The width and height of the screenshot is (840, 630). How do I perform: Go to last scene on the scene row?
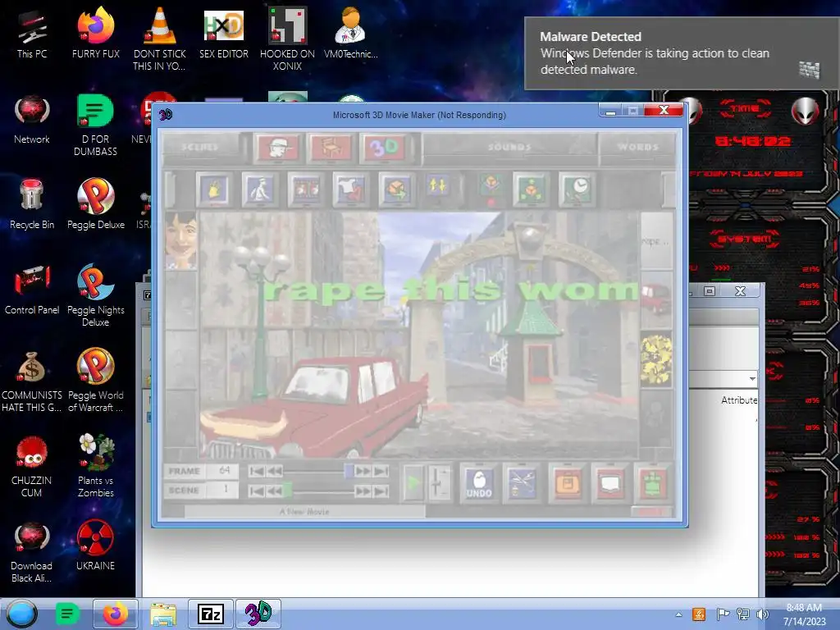point(381,491)
